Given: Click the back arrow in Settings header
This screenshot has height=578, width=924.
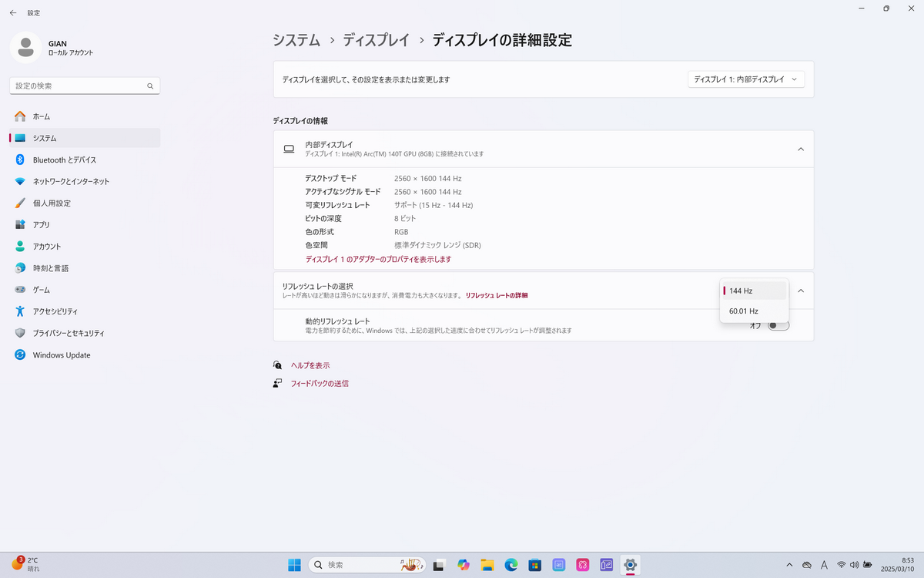Looking at the screenshot, I should click(13, 13).
